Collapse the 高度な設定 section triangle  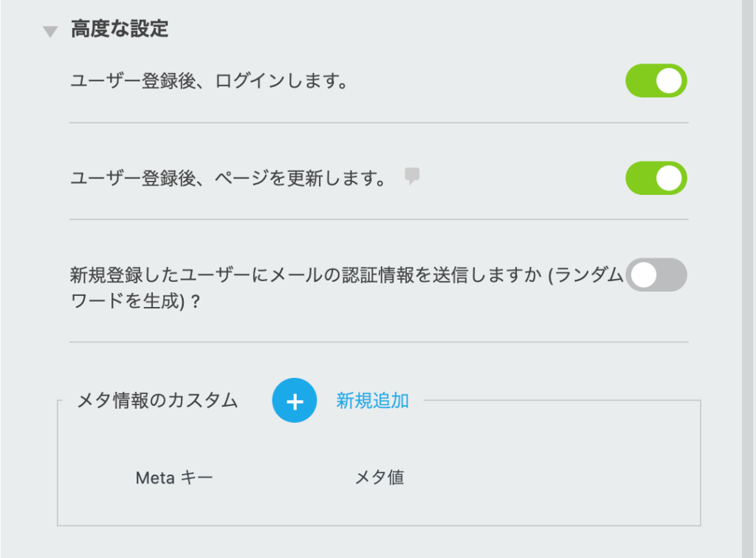50,32
